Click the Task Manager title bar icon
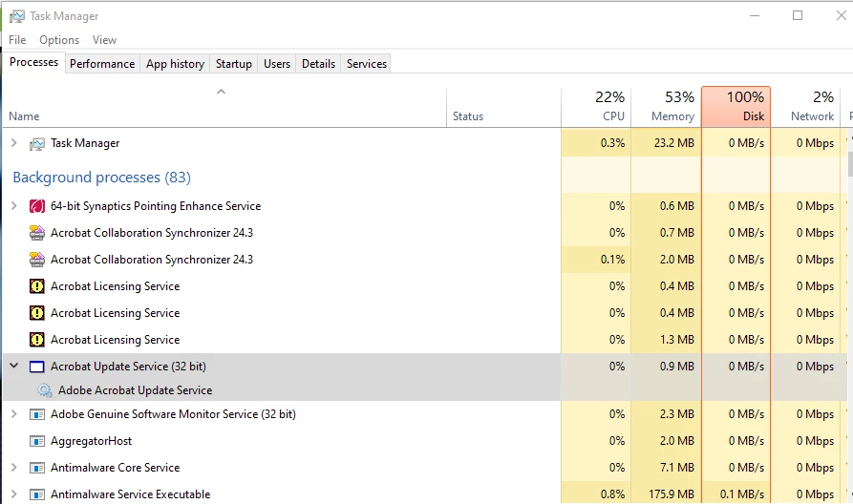 click(x=17, y=16)
